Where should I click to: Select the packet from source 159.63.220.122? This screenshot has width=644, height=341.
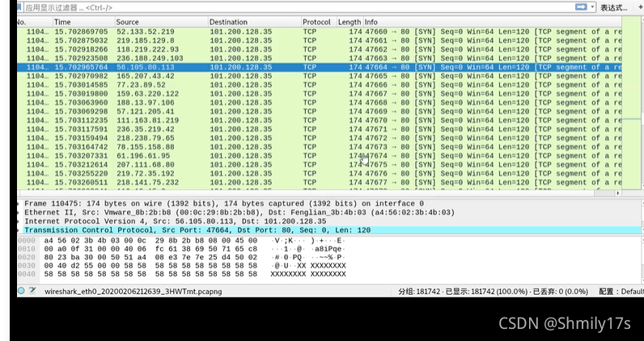pos(319,94)
